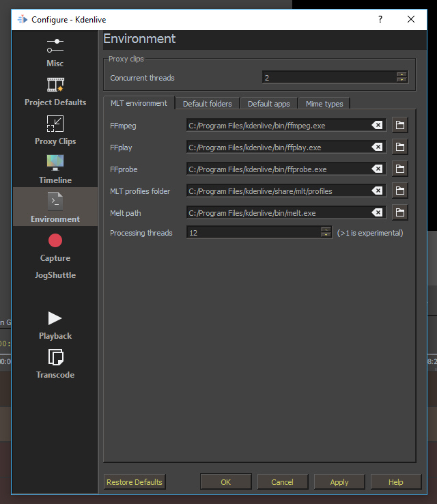The height and width of the screenshot is (504, 437).
Task: Click the Kdenlive logo in title bar
Action: (22, 19)
